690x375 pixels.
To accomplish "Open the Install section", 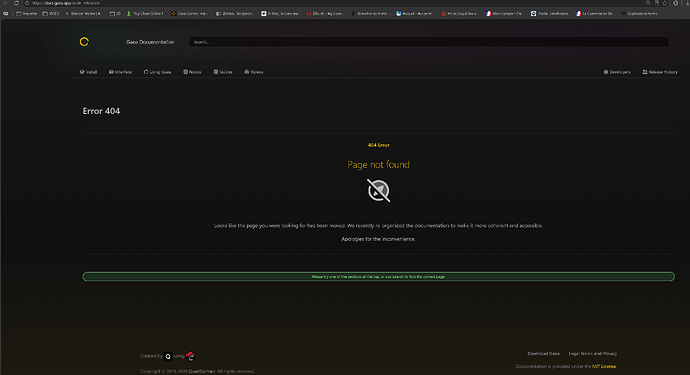I will tap(88, 72).
